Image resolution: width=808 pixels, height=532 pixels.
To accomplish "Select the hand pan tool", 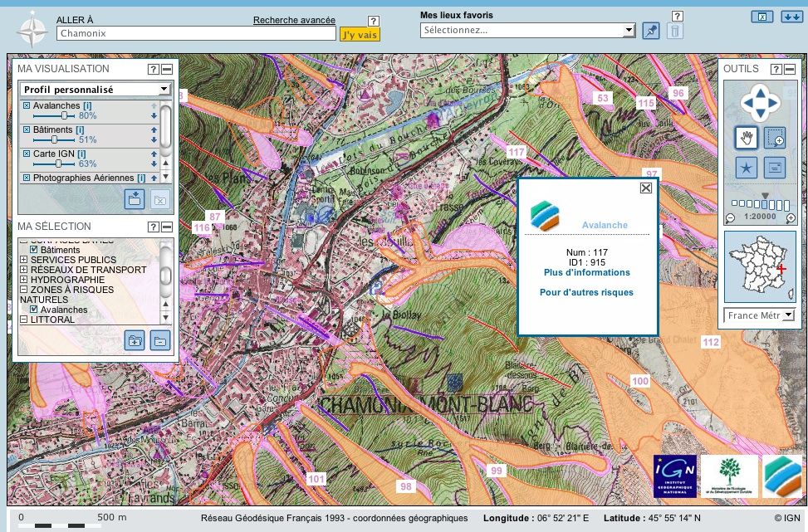I will [x=746, y=138].
